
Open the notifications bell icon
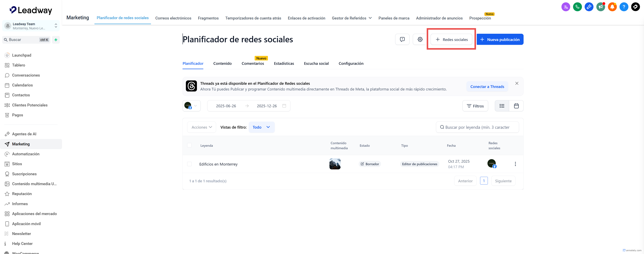click(x=612, y=7)
